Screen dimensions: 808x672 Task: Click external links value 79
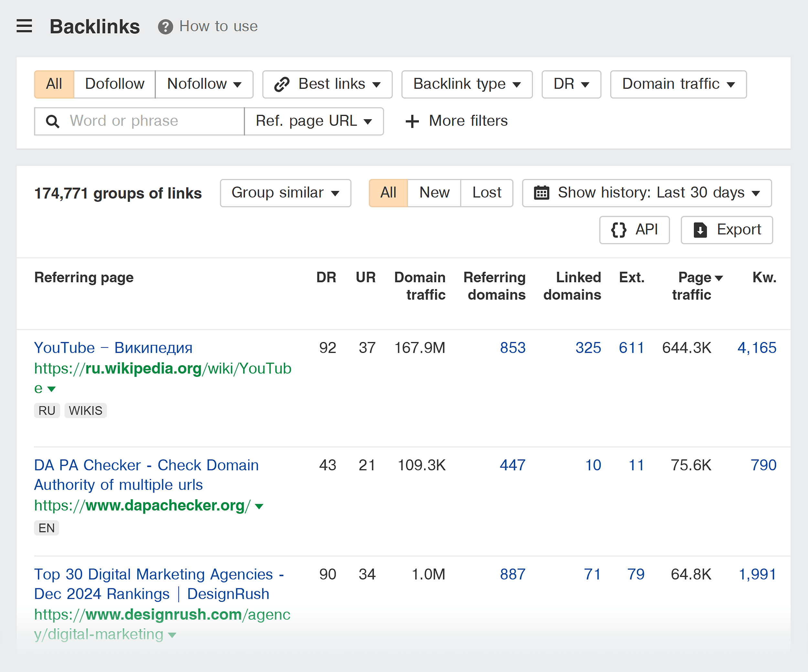[636, 575]
